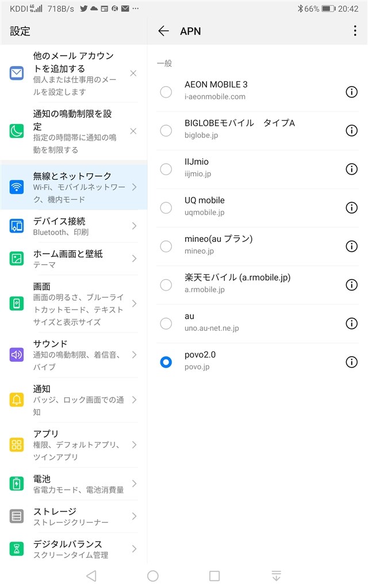Tap the ホーム画面と壁紙 picture icon
This screenshot has width=368, height=588.
(17, 258)
